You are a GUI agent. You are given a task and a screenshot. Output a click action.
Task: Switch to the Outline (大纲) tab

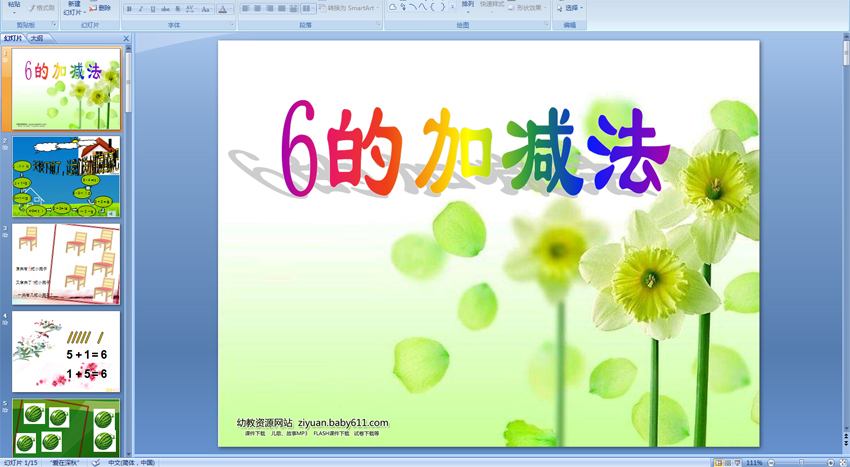(x=37, y=38)
